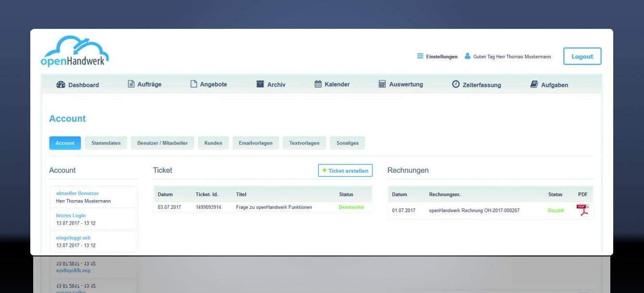Switch to the Emailvorlagen tab
The height and width of the screenshot is (293, 644).
[255, 143]
